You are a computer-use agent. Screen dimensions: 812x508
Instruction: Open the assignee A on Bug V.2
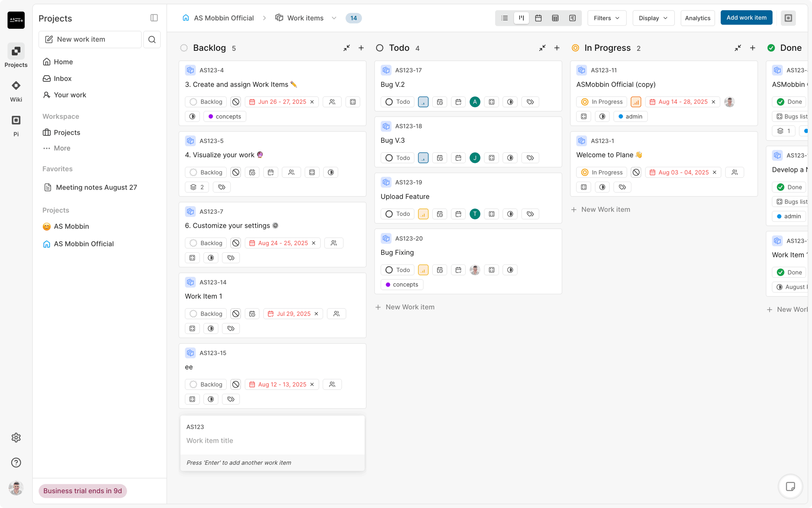click(475, 102)
